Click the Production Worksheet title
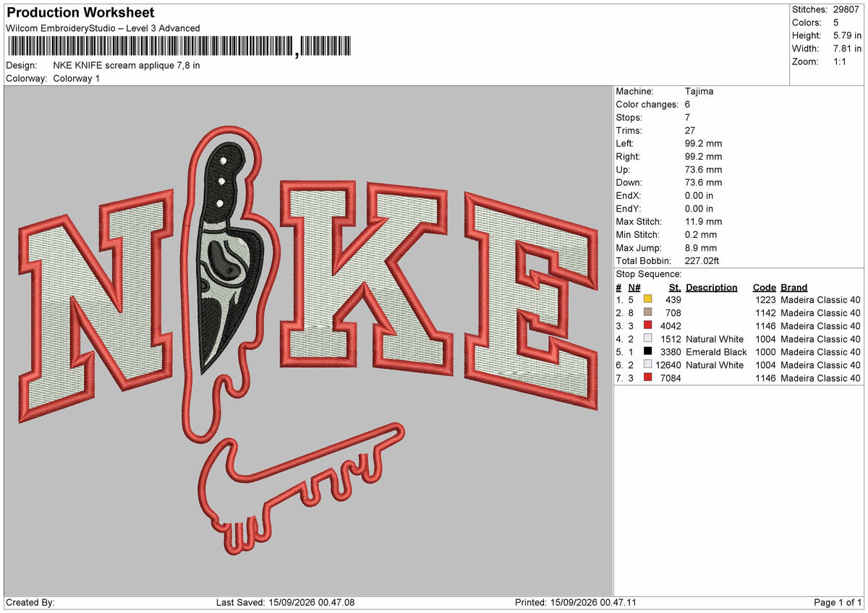868x613 pixels. coord(80,13)
